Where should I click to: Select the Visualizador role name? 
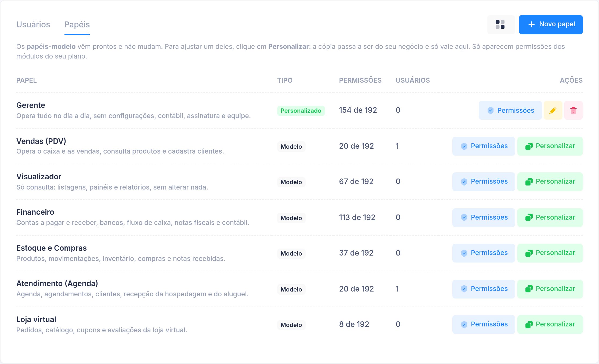pos(39,177)
